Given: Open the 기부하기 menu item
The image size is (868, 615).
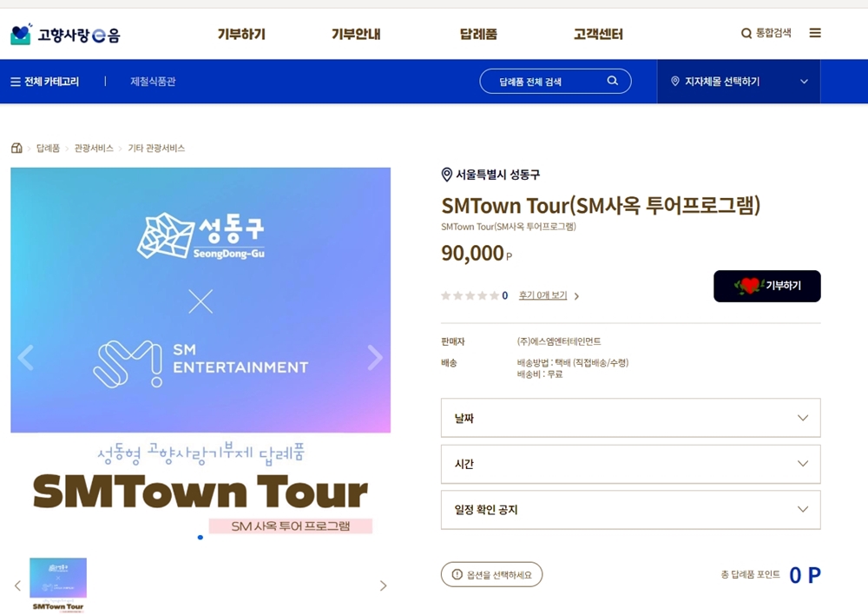Looking at the screenshot, I should pyautogui.click(x=241, y=35).
